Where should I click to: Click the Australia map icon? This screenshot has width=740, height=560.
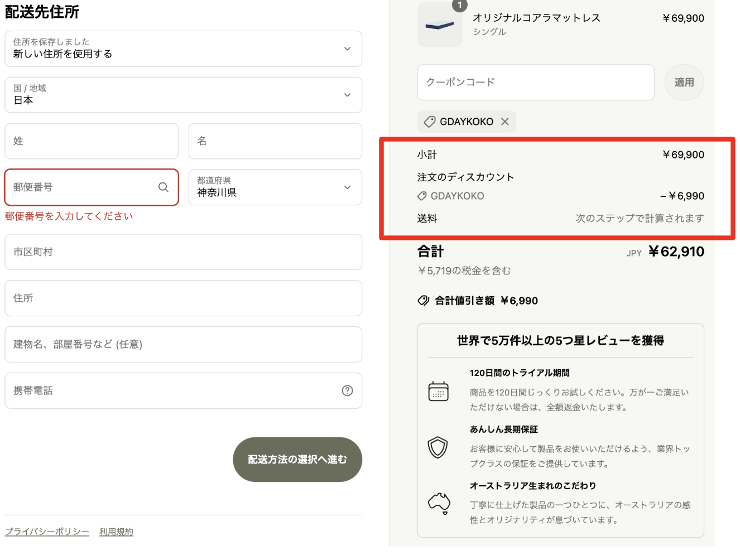tap(439, 503)
